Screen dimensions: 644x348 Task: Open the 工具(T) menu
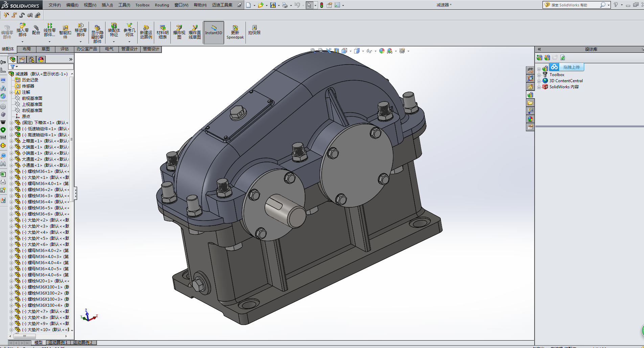[124, 5]
